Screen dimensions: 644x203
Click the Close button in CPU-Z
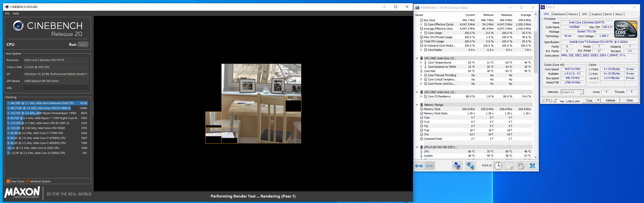coord(630,100)
